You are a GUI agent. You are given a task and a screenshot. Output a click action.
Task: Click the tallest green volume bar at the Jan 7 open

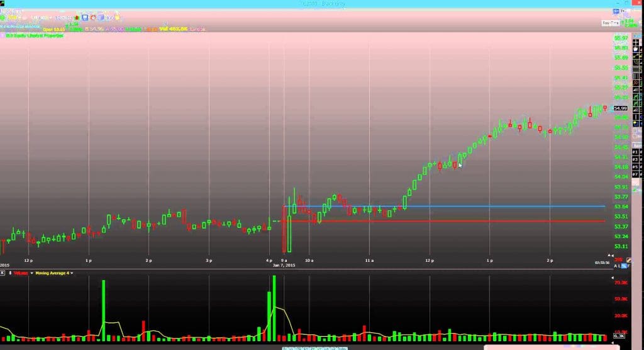pos(274,308)
